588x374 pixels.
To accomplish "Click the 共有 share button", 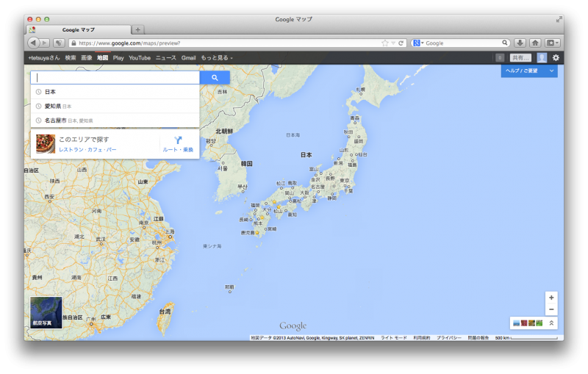I will click(520, 58).
